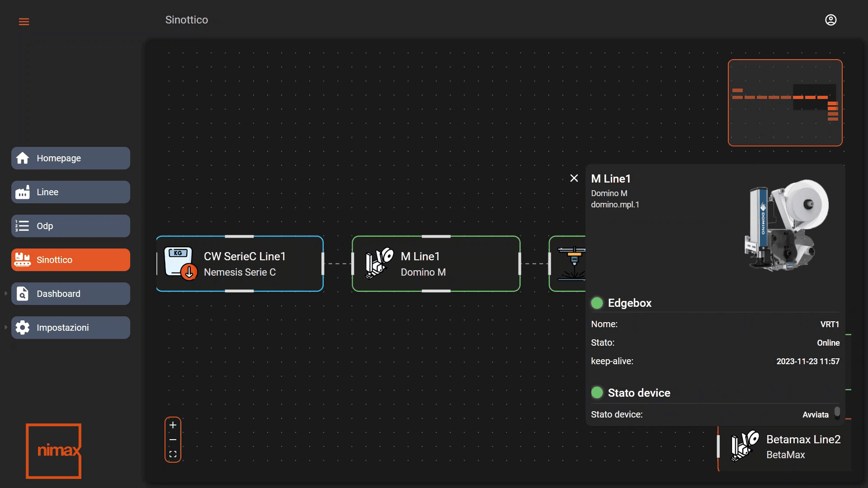
Task: Click the keep-alive: label
Action: [612, 361]
